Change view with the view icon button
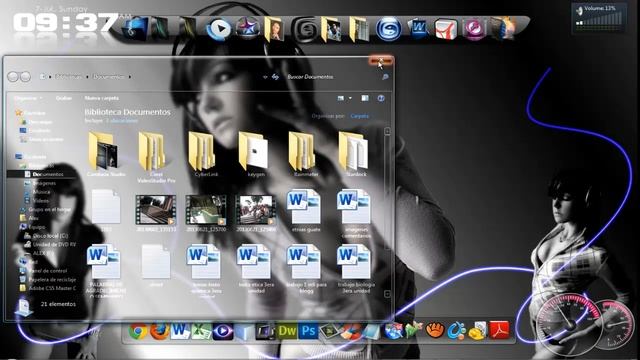The image size is (640, 360). (341, 98)
